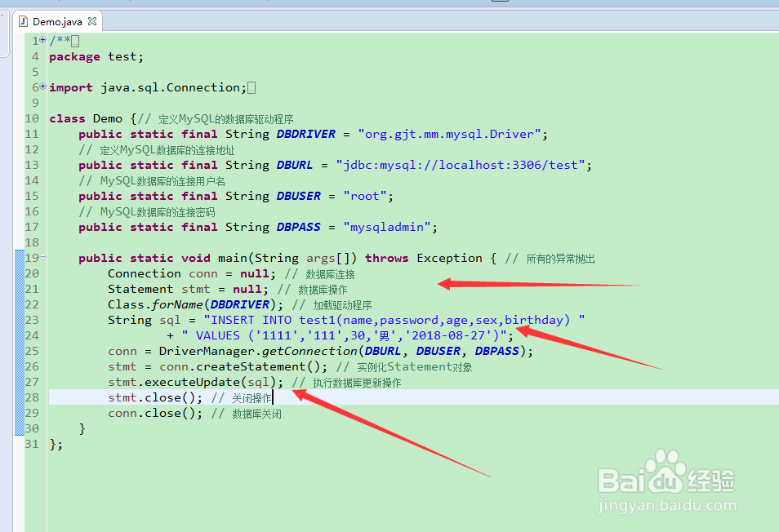Viewport: 779px width, 532px height.
Task: Click the DBDRIVER constant declaration on line 11
Action: tap(306, 134)
